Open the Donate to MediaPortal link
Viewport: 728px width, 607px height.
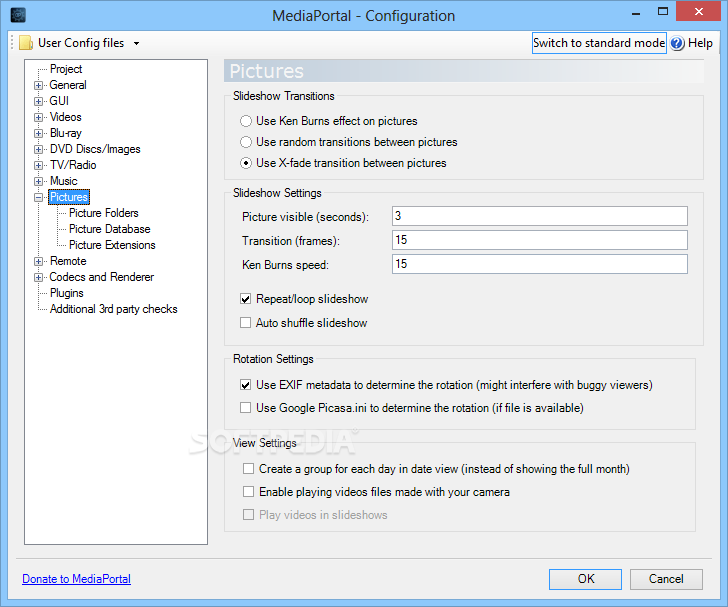click(77, 579)
